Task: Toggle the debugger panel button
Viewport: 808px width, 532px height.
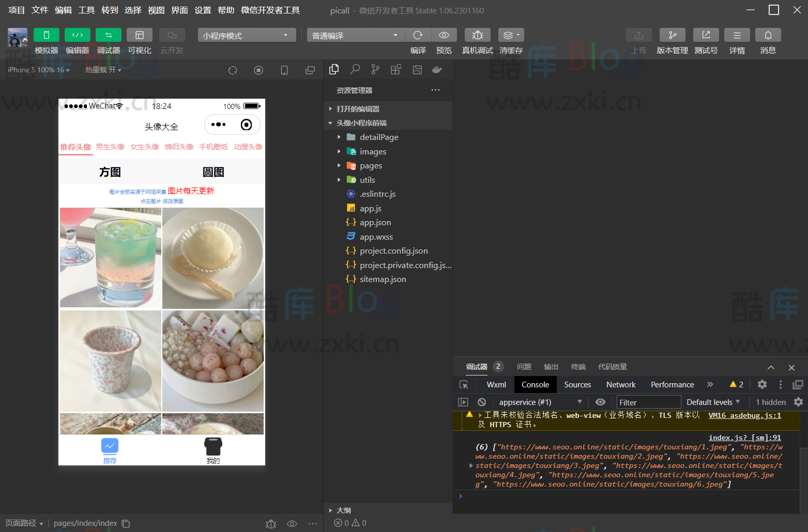Action: (109, 35)
